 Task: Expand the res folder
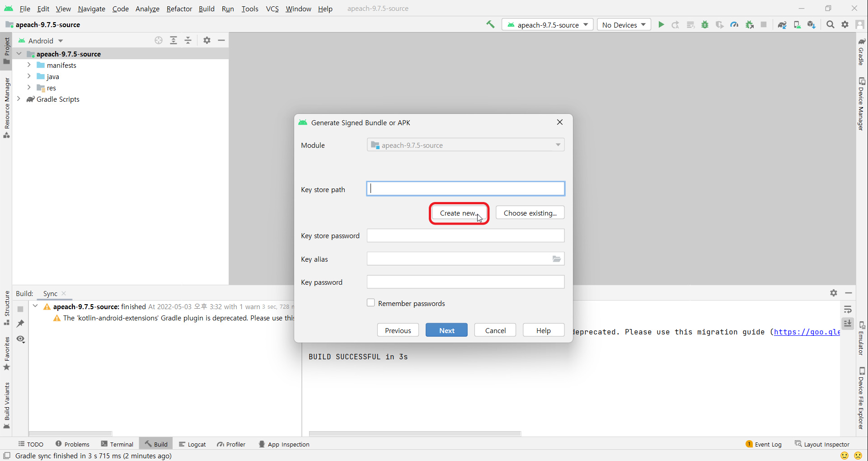tap(29, 88)
